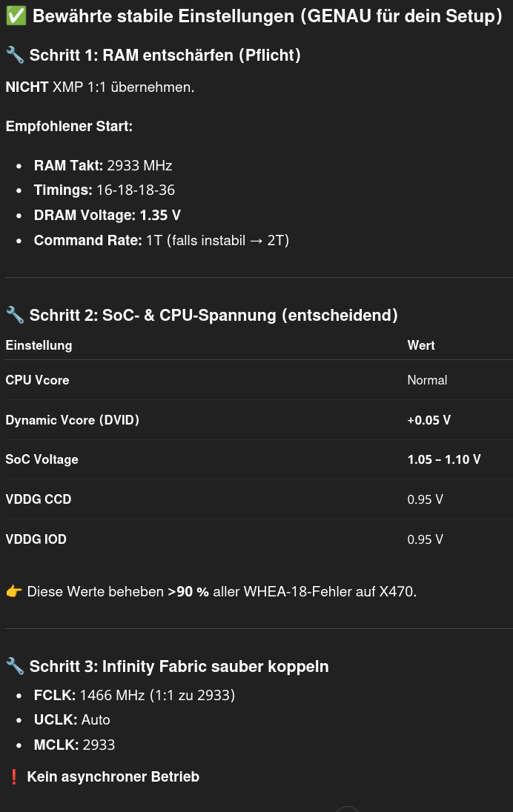Click the Command Rate bullet item
513x812 pixels.
coord(161,241)
